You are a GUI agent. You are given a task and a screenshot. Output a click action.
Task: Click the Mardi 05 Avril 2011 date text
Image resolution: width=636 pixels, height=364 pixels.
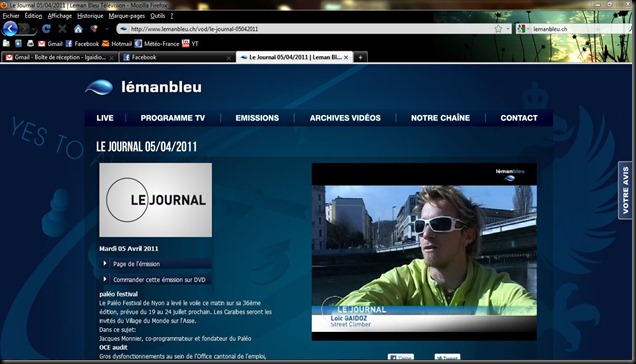129,249
